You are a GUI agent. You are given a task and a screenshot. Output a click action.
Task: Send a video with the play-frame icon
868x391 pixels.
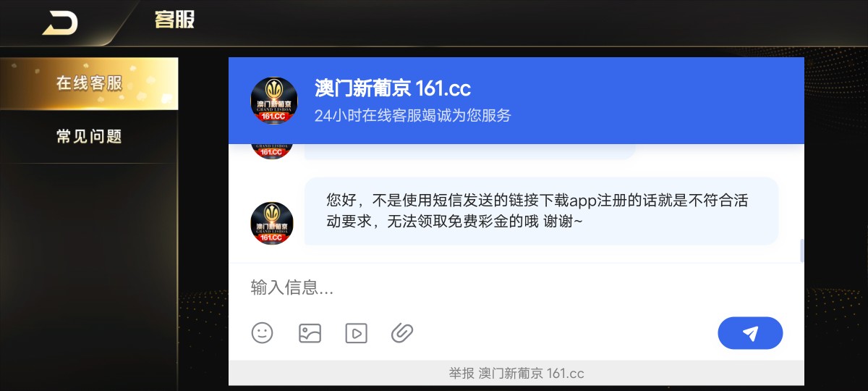click(x=357, y=333)
